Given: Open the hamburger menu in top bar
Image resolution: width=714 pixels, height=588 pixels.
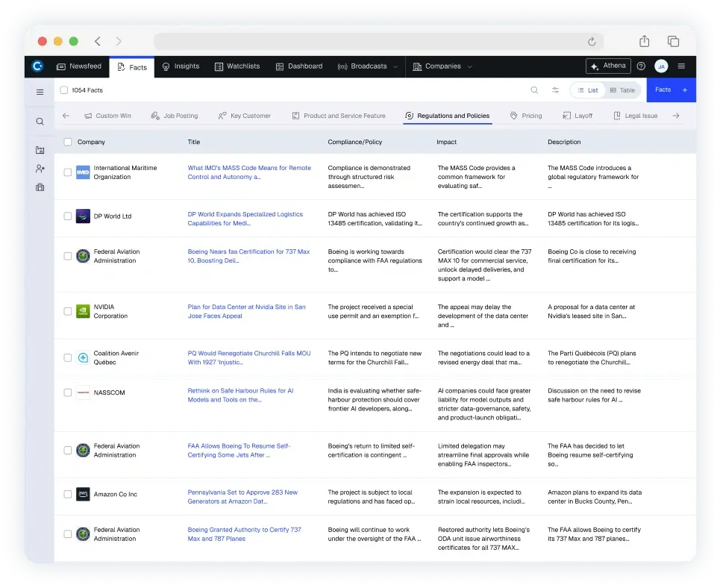Looking at the screenshot, I should click(681, 66).
